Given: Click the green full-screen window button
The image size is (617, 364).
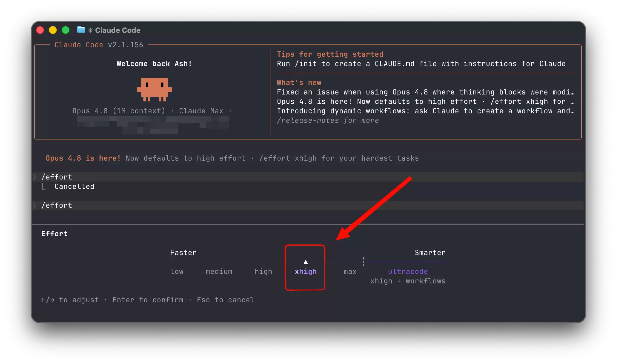Looking at the screenshot, I should coord(66,30).
